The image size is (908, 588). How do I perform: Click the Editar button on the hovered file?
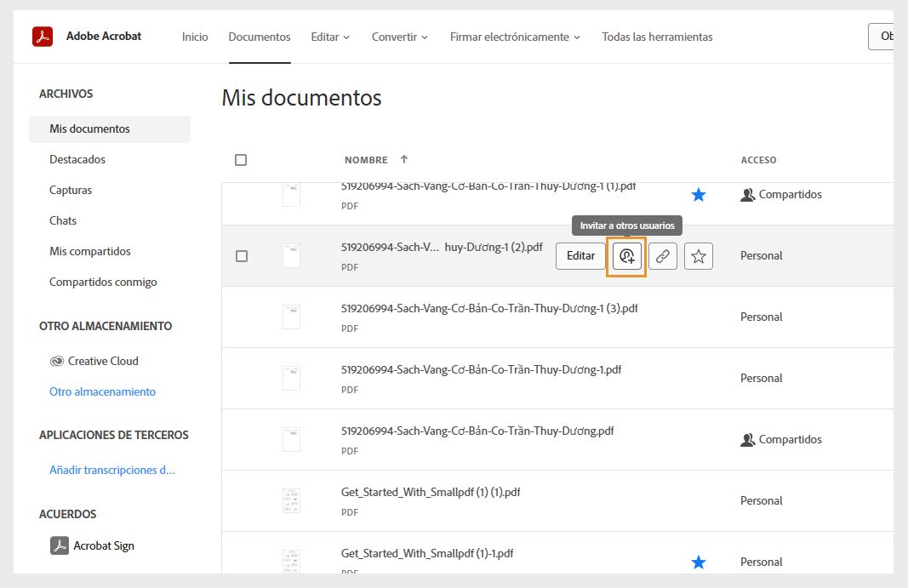coord(581,255)
